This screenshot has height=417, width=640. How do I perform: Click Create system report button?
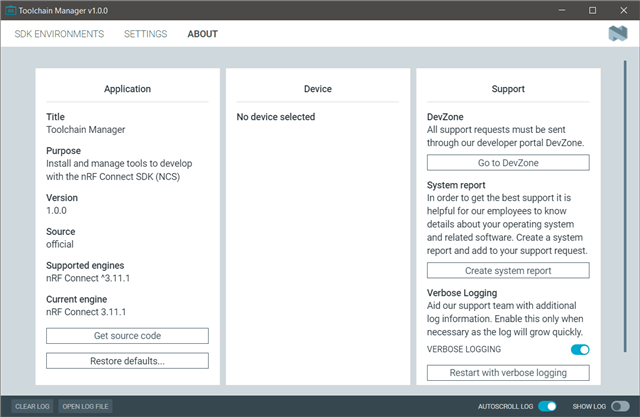[508, 271]
